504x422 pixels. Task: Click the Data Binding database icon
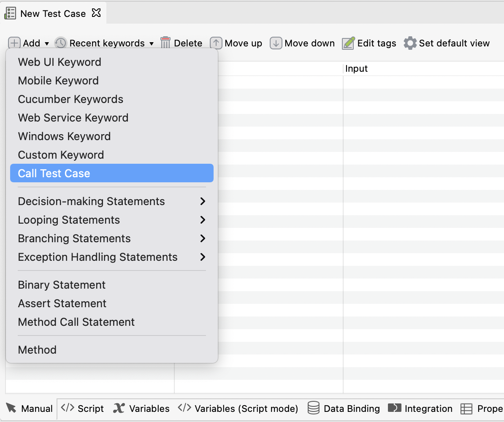pos(313,408)
